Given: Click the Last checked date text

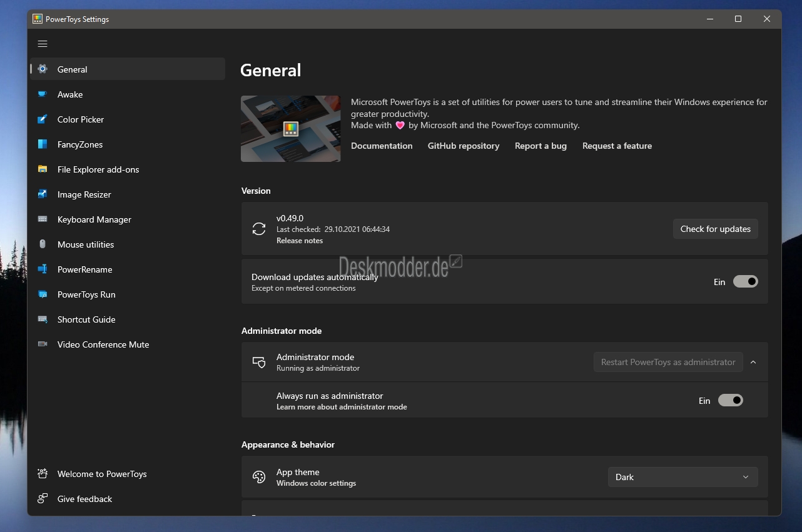Looking at the screenshot, I should [333, 229].
